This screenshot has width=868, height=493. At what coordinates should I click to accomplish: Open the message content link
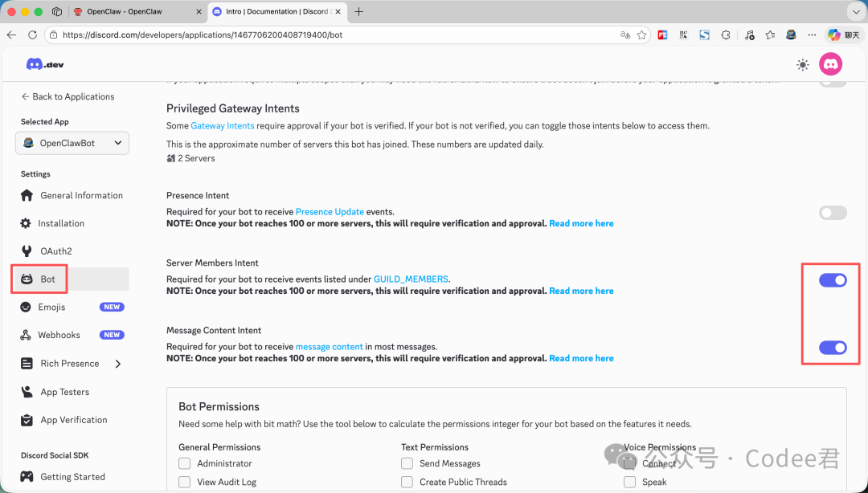330,346
